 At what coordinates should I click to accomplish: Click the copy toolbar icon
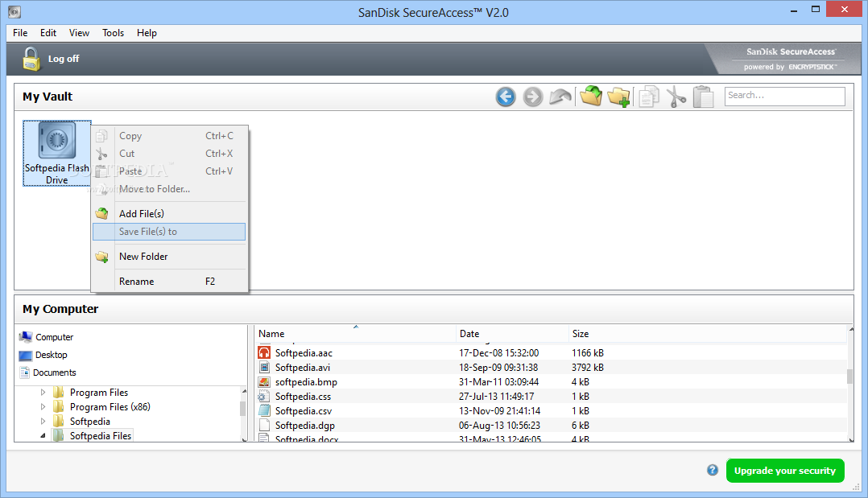click(648, 97)
